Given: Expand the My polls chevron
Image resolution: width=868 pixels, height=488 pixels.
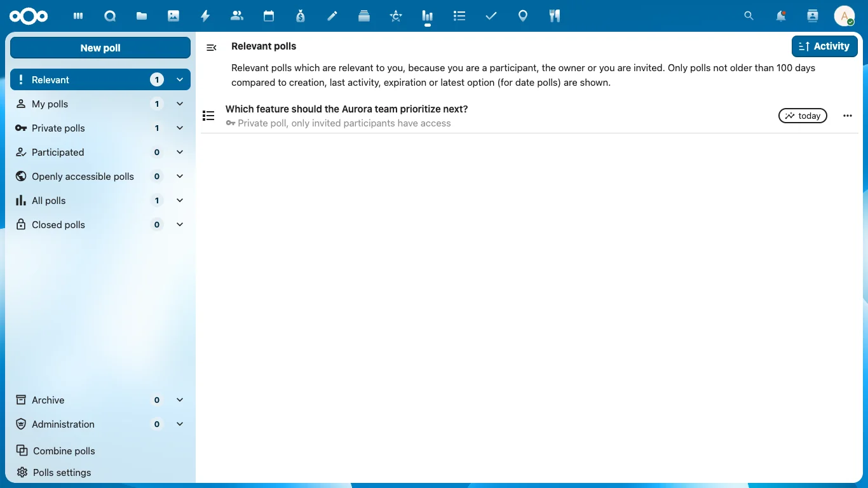Looking at the screenshot, I should click(x=180, y=104).
